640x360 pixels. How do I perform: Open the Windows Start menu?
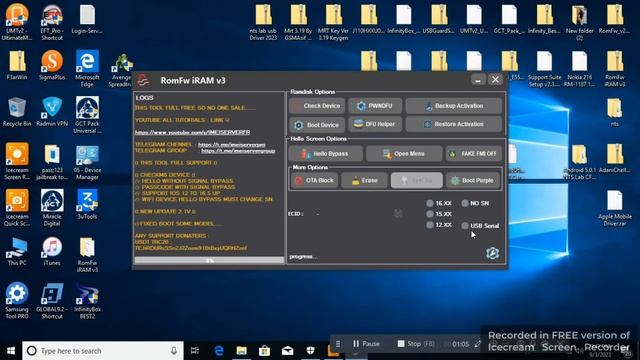click(11, 351)
